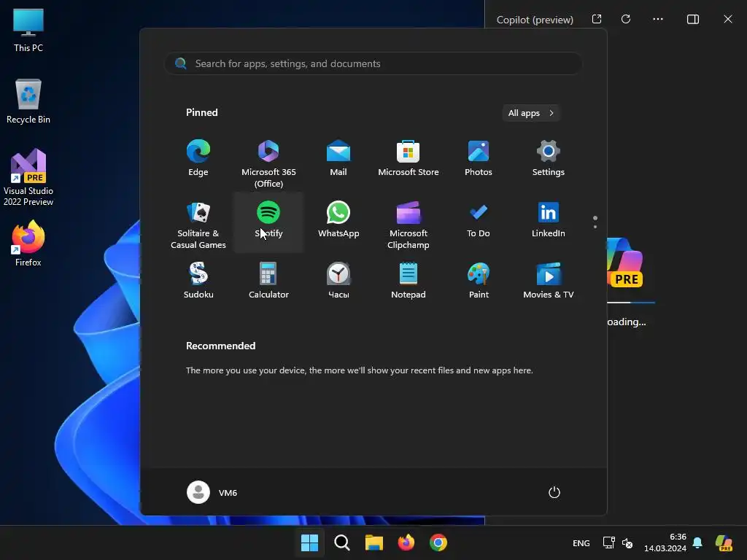Switch the ENG input language
The image size is (747, 560).
[x=581, y=543]
